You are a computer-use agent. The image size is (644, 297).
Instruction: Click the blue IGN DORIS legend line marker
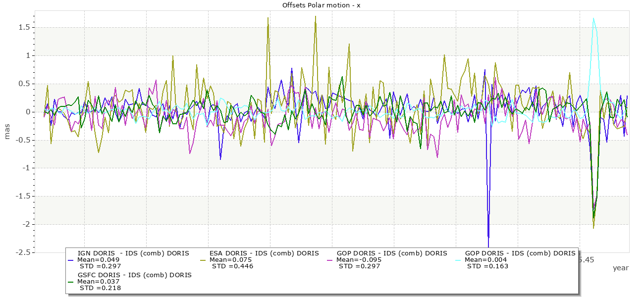click(70, 260)
